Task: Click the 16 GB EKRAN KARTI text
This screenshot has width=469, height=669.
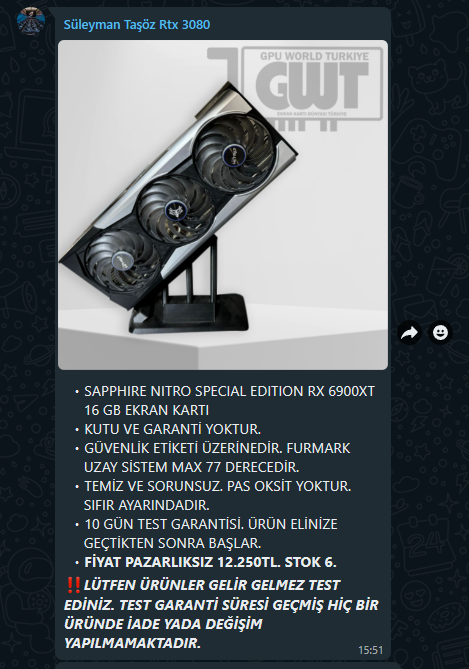Action: pyautogui.click(x=146, y=410)
